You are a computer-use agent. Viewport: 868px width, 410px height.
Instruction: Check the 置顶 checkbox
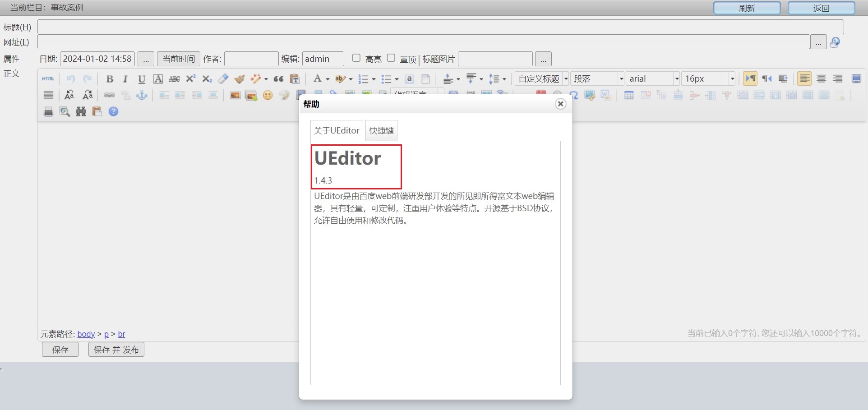(391, 58)
